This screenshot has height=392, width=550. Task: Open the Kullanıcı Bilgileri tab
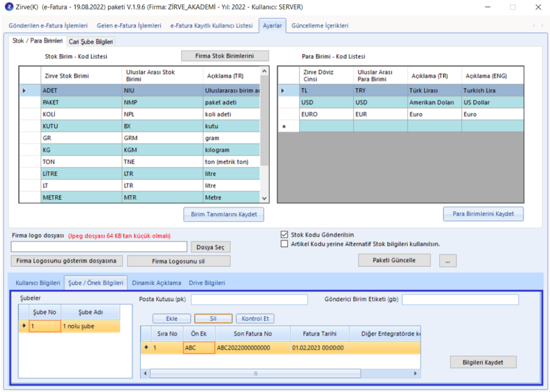coord(38,283)
